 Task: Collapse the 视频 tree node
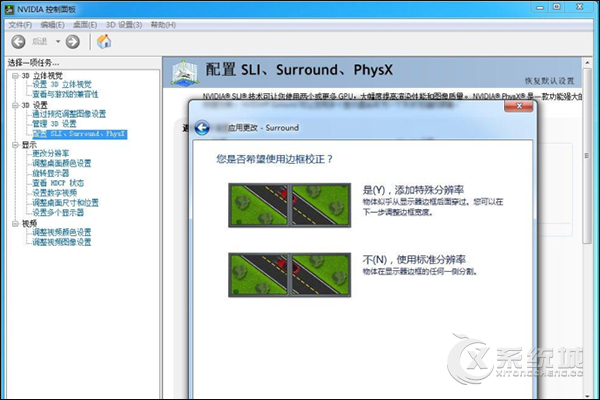[x=15, y=224]
